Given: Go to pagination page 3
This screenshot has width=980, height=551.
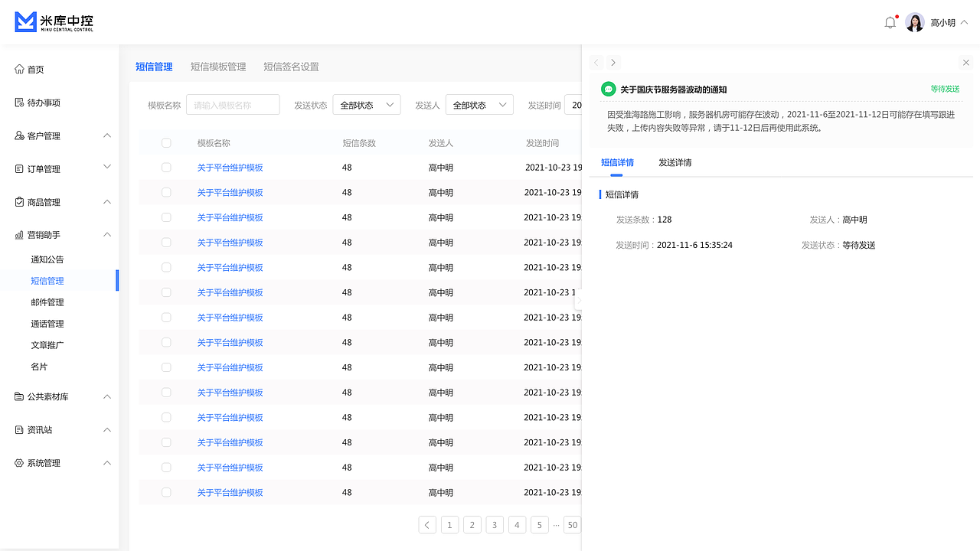Looking at the screenshot, I should [495, 525].
